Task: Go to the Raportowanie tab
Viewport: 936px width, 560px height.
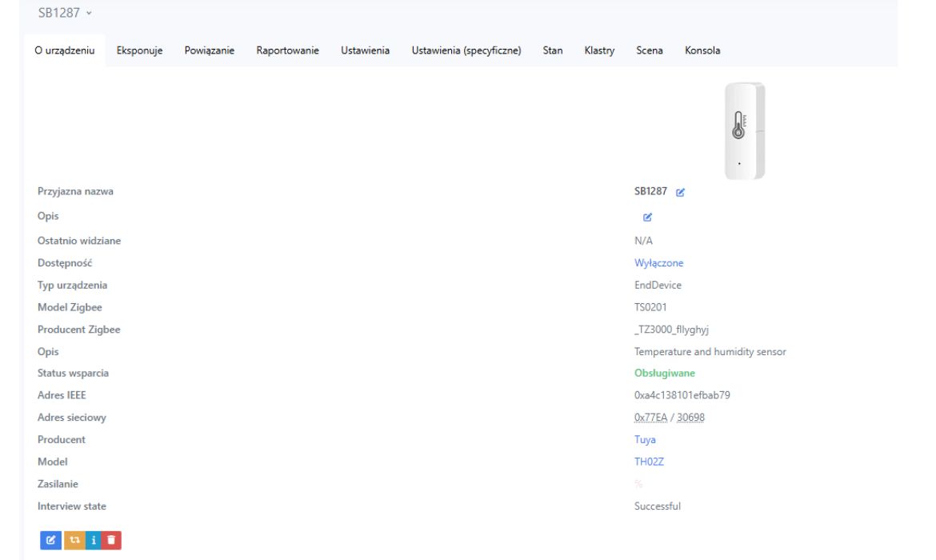Action: [287, 50]
